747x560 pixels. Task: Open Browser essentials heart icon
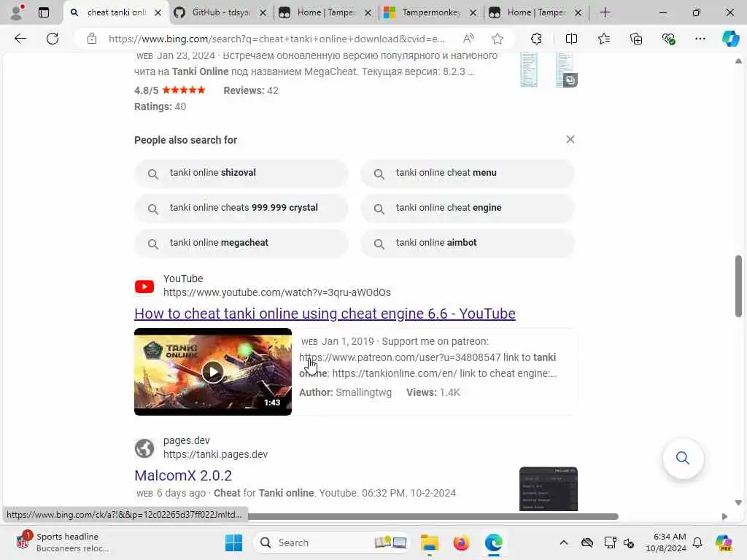[668, 39]
